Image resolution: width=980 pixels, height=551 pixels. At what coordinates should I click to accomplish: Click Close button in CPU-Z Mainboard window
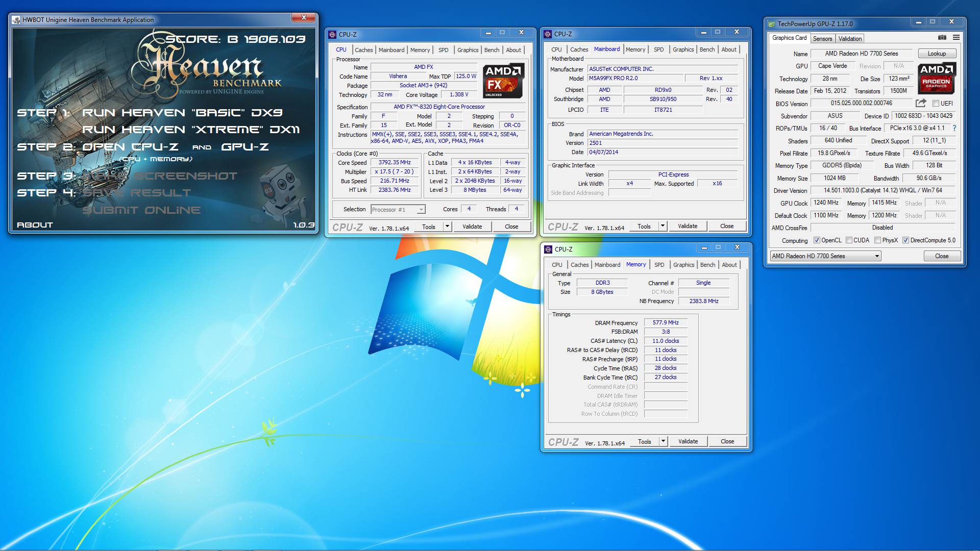727,226
